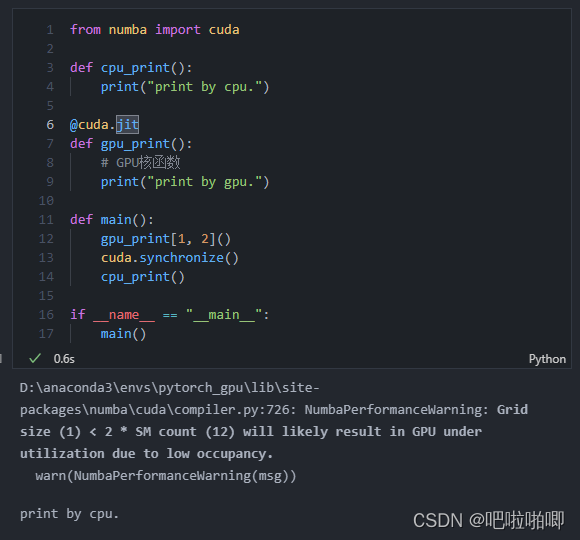580x540 pixels.
Task: Click the '__name__' identifier on line 16
Action: (x=124, y=315)
